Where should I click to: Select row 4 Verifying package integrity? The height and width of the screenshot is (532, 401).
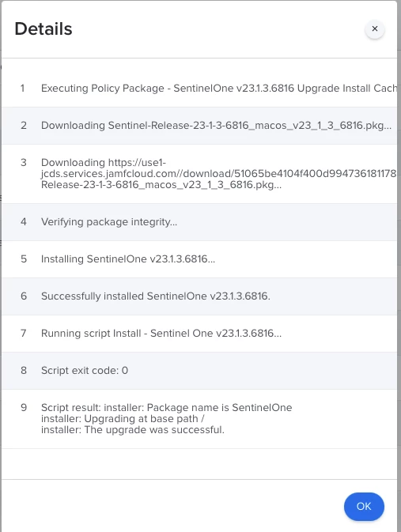click(199, 222)
